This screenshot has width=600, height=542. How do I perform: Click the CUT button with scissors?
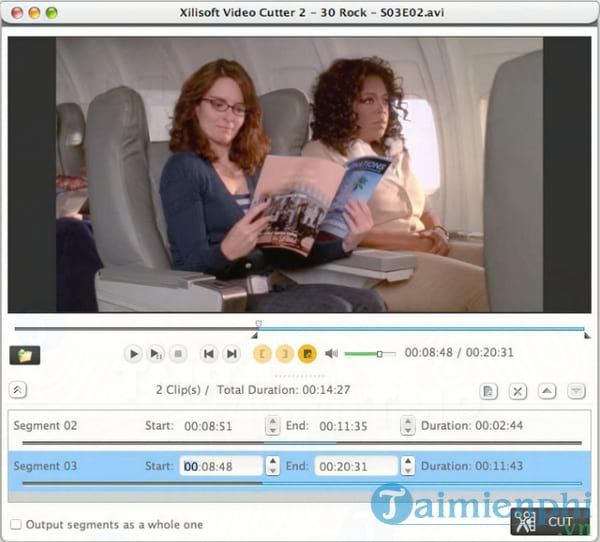pos(549,522)
